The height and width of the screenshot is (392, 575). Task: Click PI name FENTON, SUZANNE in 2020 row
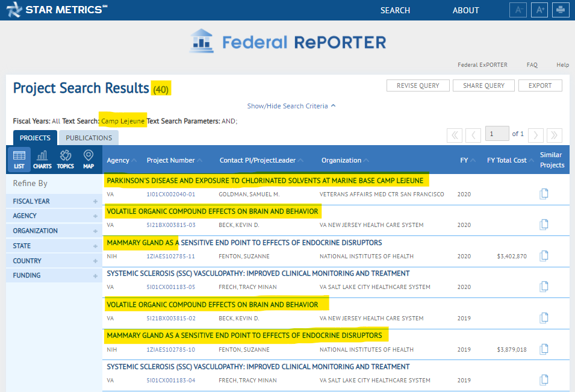[x=244, y=256]
